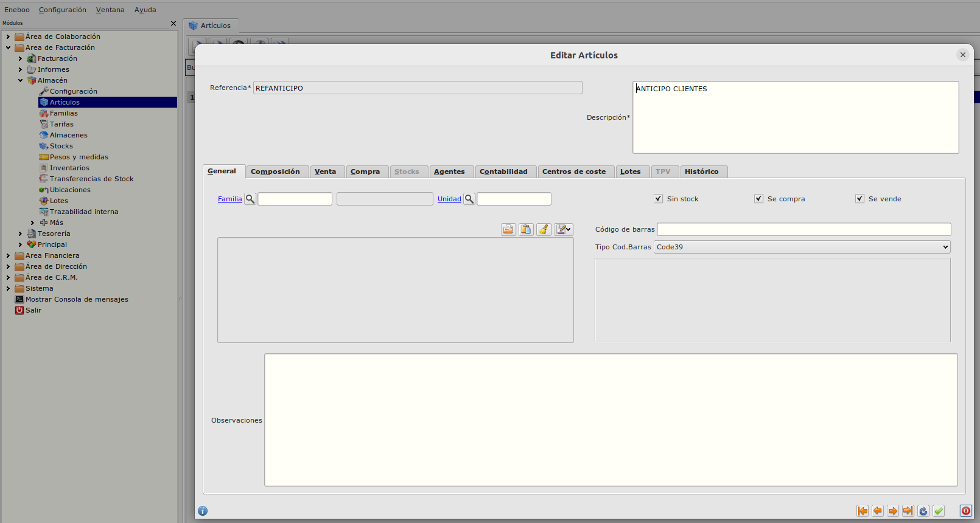Open the Configuración menu
This screenshot has height=523, width=980.
pos(63,10)
